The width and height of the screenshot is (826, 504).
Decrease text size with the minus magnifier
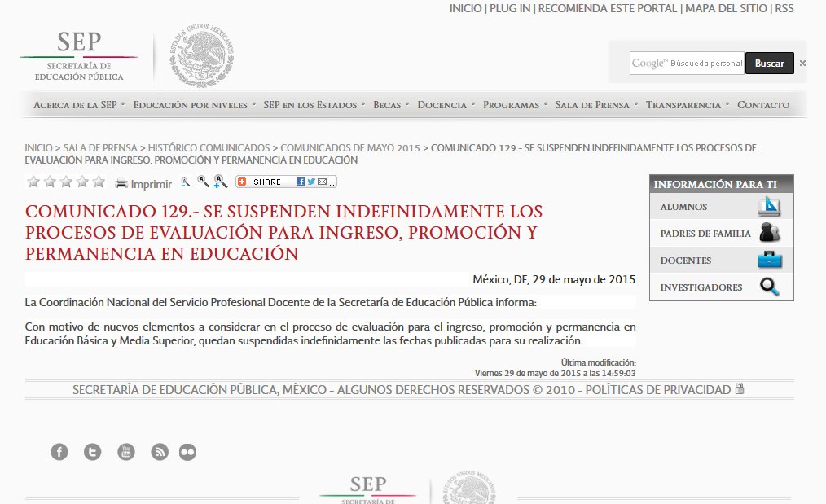coord(186,182)
